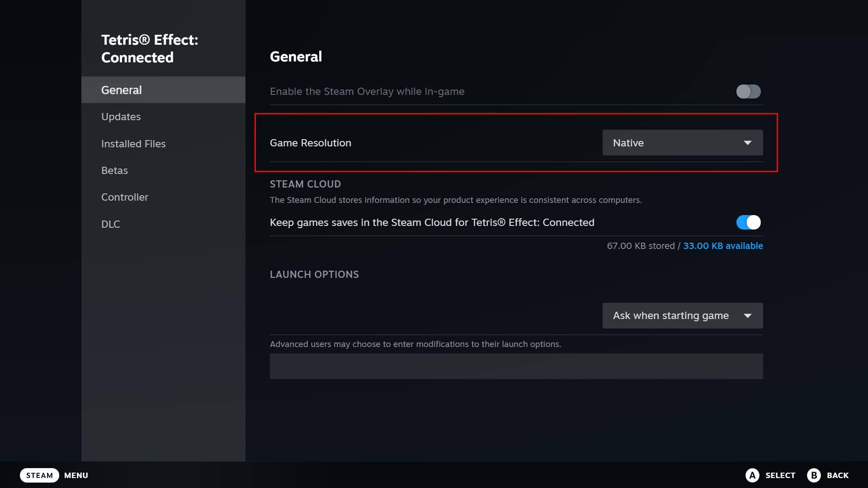Click the MENU label in the bottom bar
868x488 pixels.
tap(76, 475)
